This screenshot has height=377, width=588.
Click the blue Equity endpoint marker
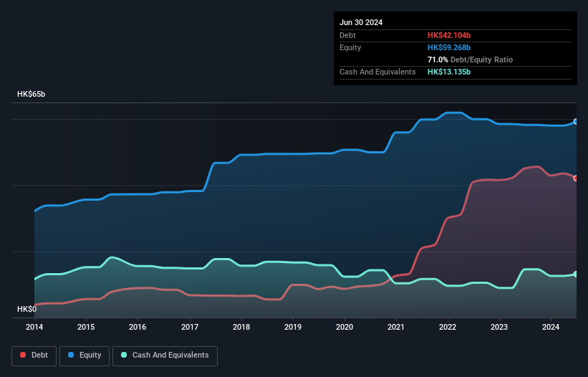[575, 122]
